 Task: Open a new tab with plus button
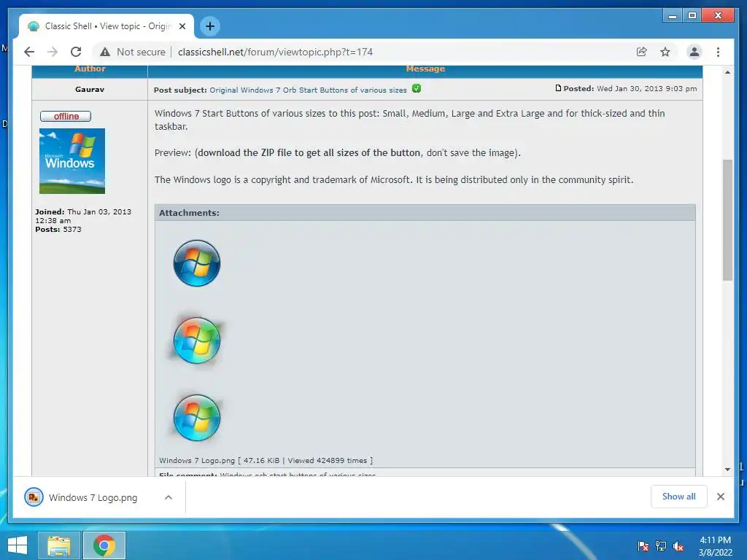point(210,26)
